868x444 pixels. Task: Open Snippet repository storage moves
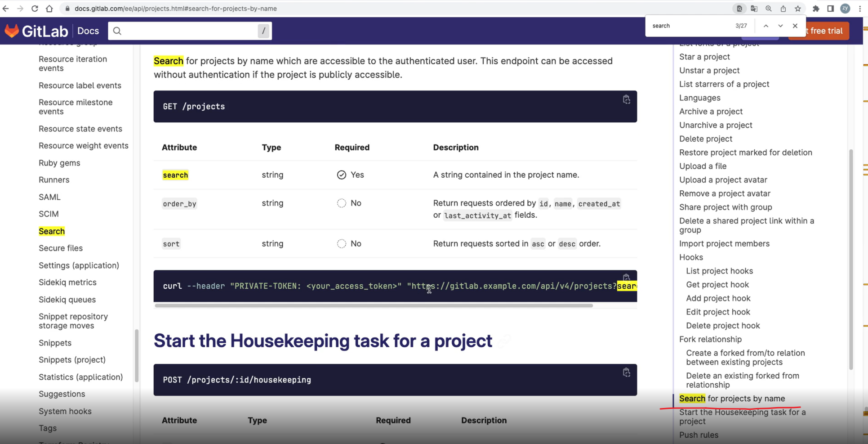[73, 321]
